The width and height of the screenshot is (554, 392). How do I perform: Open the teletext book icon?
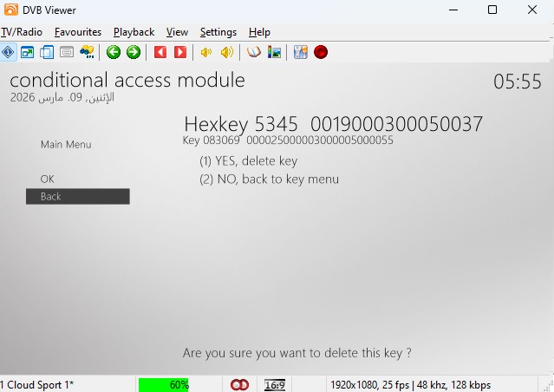[x=254, y=52]
